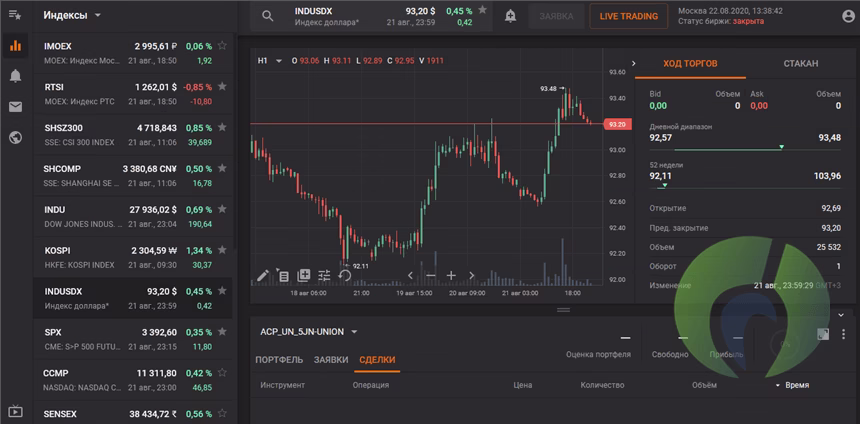Open the H1 timeframe dropdown
Screen dimensions: 860x424
(269, 61)
